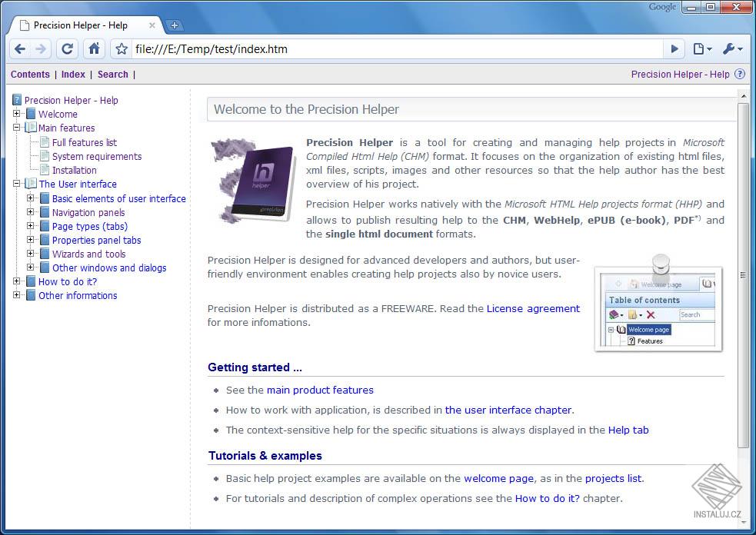
Task: Follow the How to do it? chapter link
Action: click(x=548, y=498)
